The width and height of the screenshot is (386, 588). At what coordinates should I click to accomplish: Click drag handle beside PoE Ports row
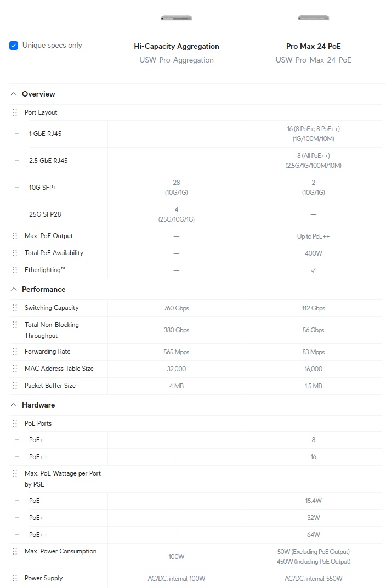pyautogui.click(x=15, y=423)
